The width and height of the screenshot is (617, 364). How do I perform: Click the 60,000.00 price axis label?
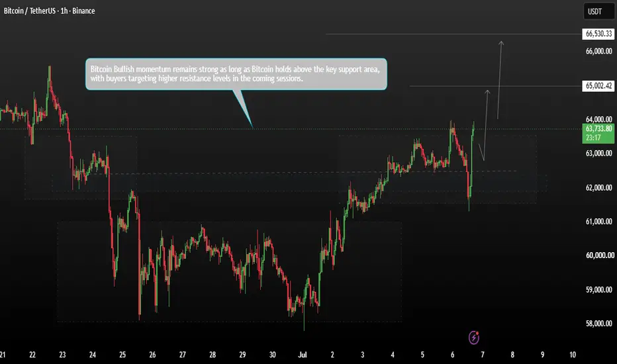[600, 255]
